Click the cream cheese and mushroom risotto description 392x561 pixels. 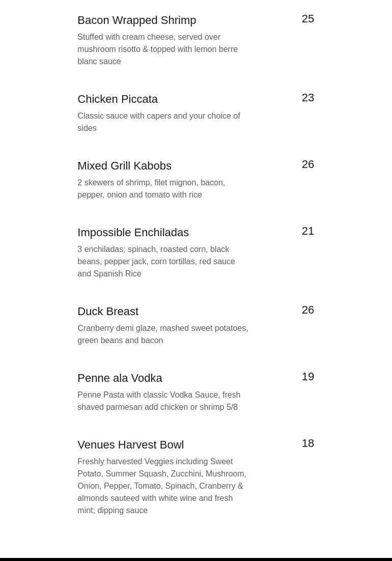[x=157, y=49]
